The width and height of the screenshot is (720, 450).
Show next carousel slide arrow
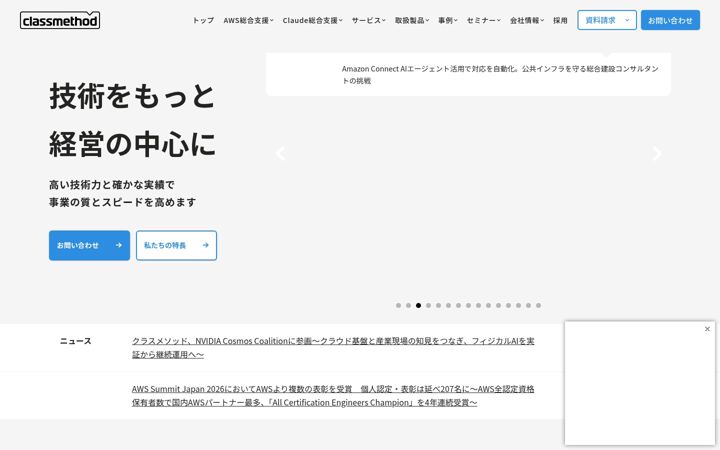coord(657,153)
